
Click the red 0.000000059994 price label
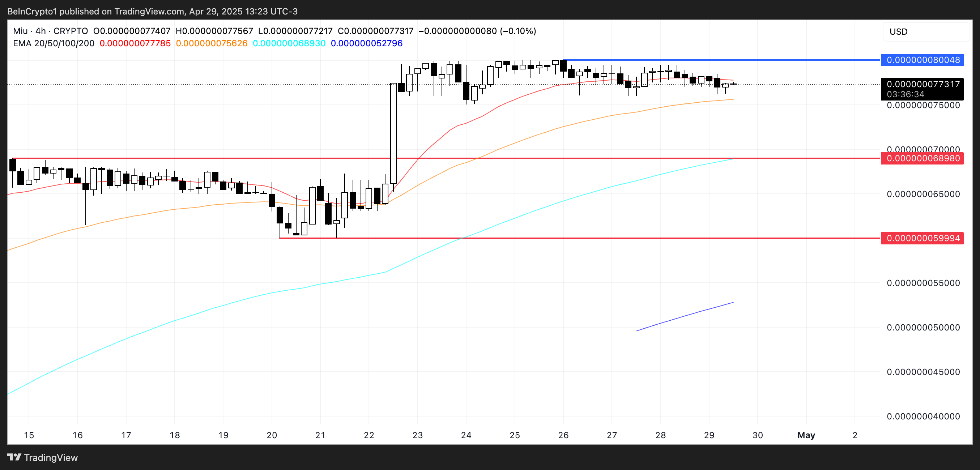(922, 238)
